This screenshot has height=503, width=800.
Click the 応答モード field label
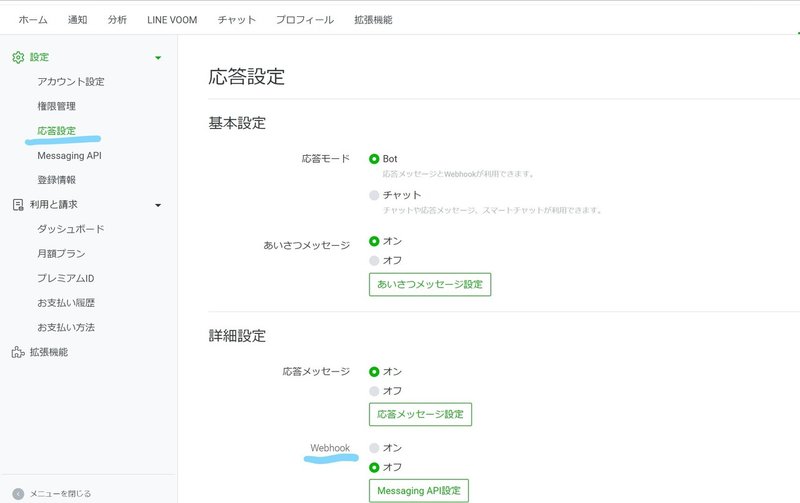tap(326, 159)
